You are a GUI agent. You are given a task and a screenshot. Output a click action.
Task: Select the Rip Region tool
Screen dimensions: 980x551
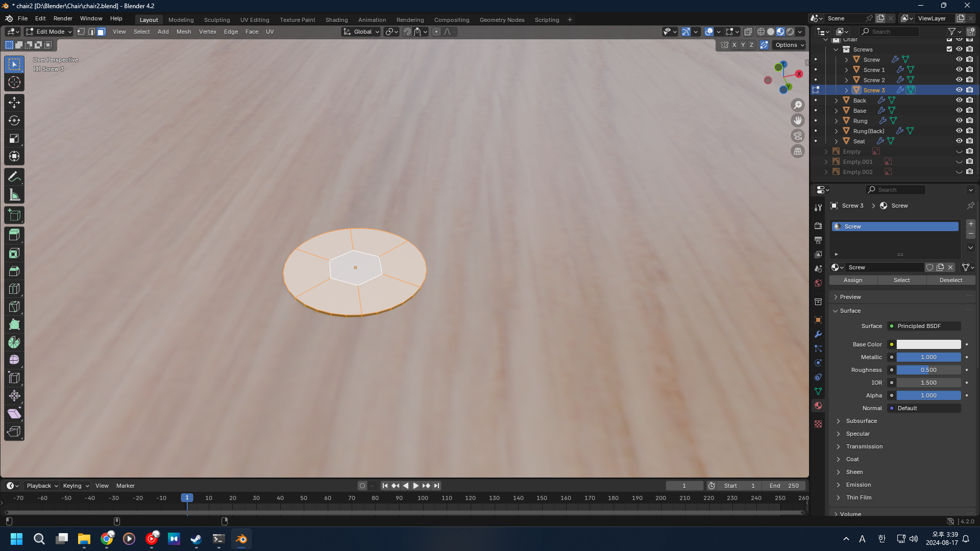(14, 432)
